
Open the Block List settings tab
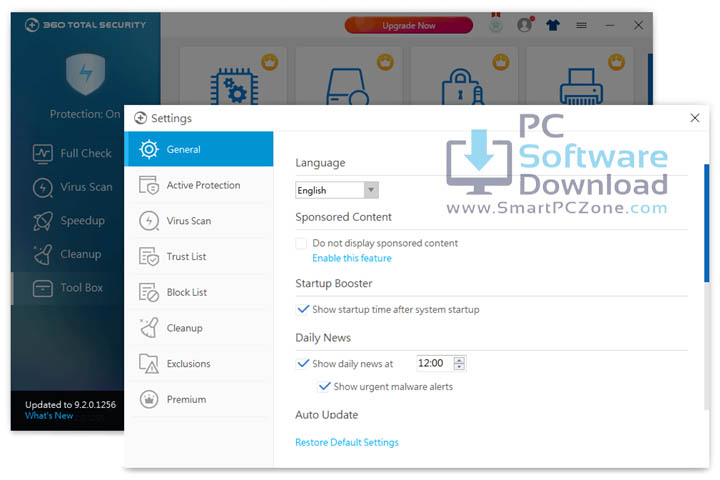199,293
